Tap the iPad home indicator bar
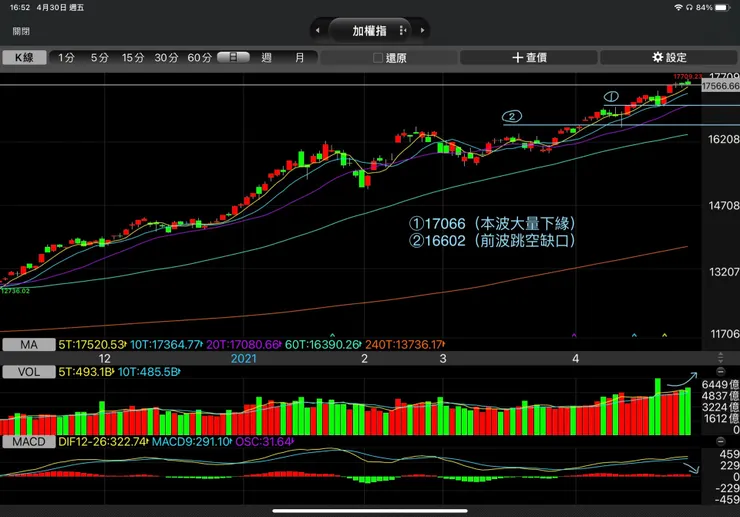 point(370,510)
